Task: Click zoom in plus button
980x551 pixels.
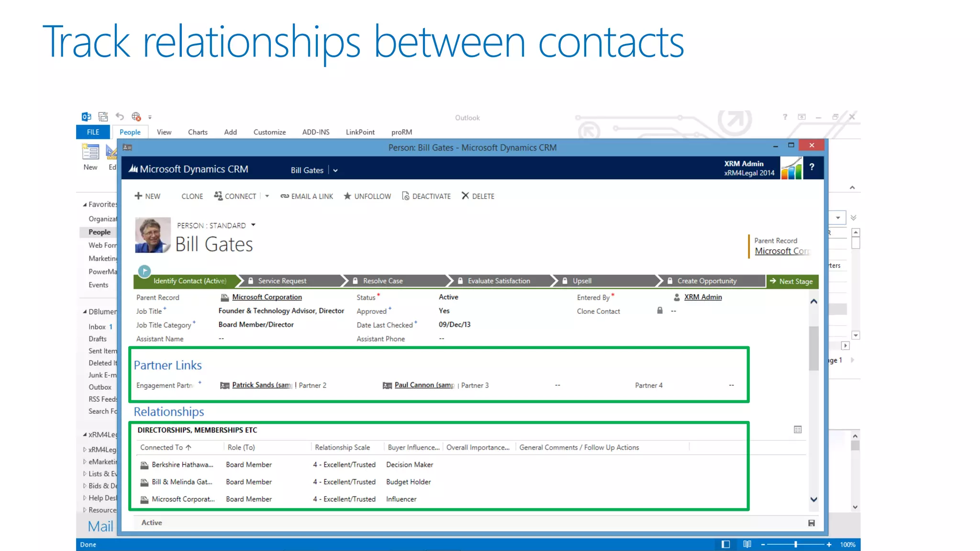Action: tap(829, 544)
